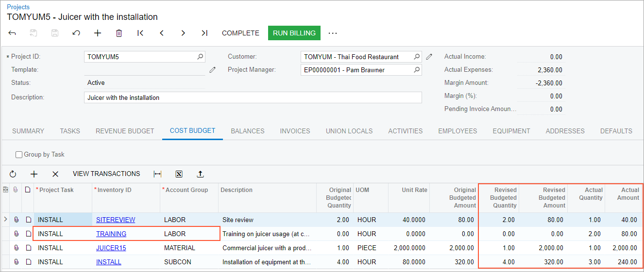
Task: Open the TRAINING inventory item link
Action: [x=111, y=234]
